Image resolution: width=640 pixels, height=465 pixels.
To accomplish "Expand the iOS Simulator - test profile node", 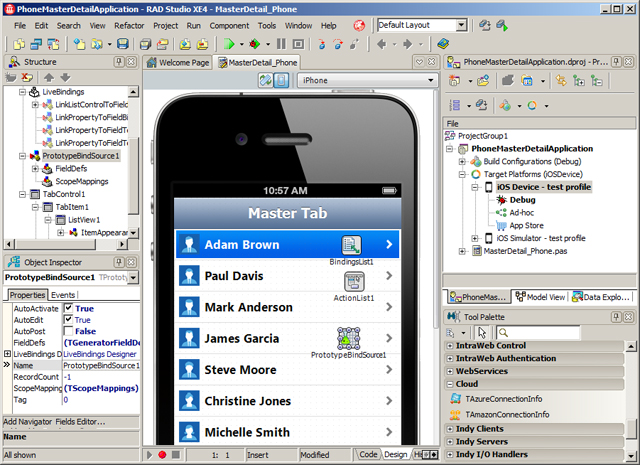I will coord(475,238).
